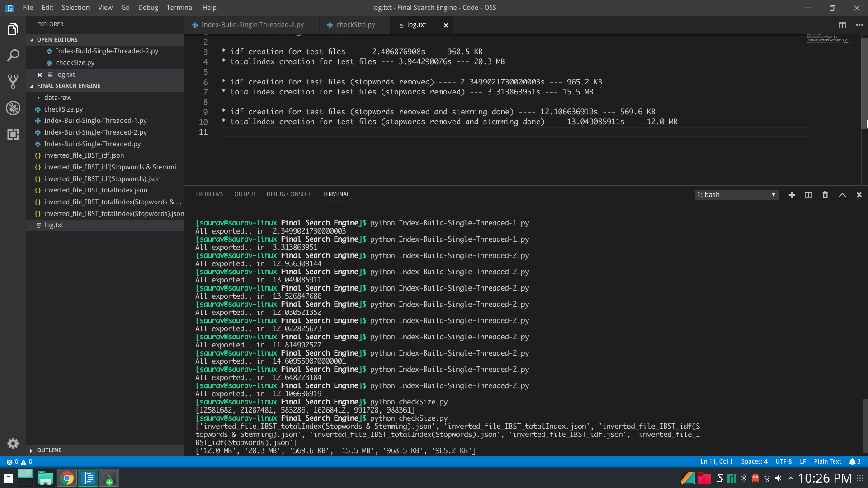Screen dimensions: 868x488
Task: Expand the OUTLINE section
Action: pyautogui.click(x=49, y=450)
